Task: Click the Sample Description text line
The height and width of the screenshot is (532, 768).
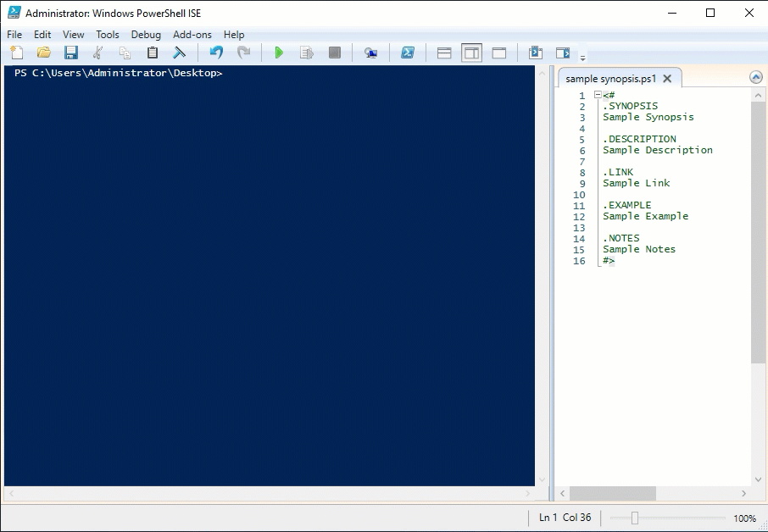Action: click(x=658, y=150)
